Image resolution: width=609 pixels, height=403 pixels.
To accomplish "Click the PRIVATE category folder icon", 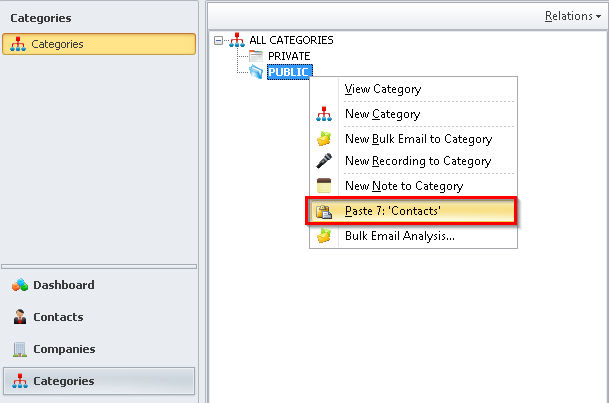I will 255,56.
